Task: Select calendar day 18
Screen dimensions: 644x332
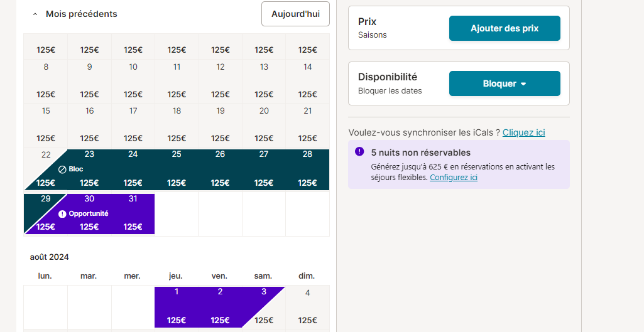Action: 177,125
